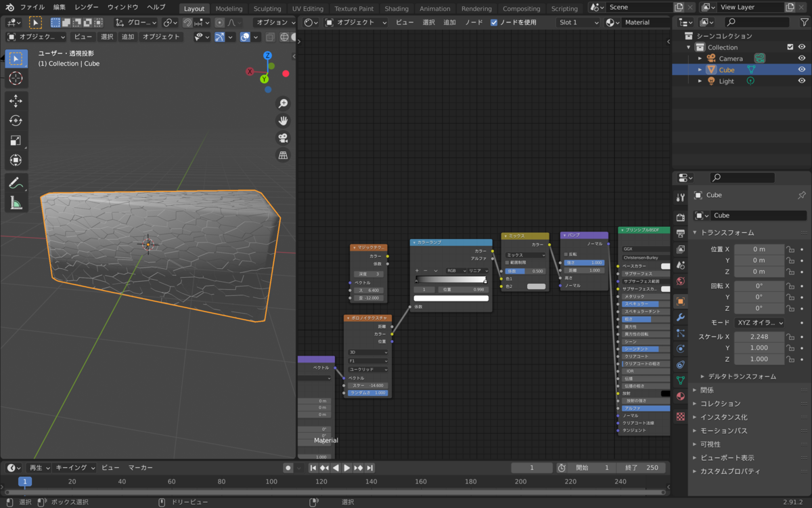
Task: Switch perspective/orthographic with the grid icon
Action: [x=284, y=155]
